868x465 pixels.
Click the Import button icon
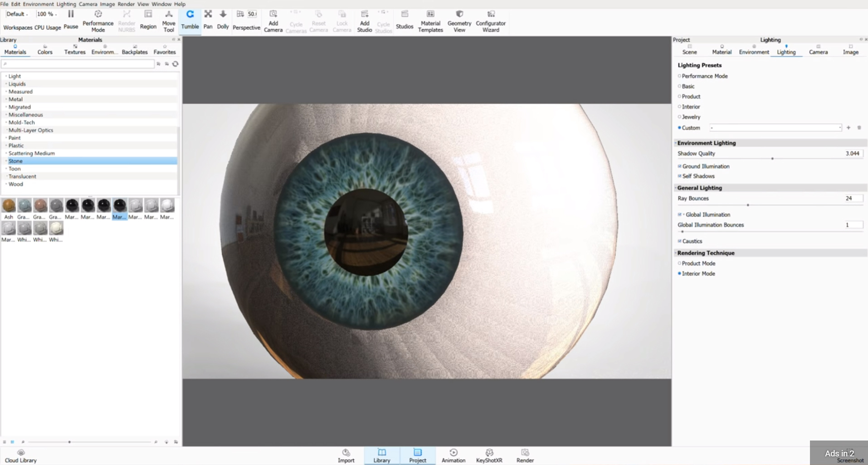346,452
